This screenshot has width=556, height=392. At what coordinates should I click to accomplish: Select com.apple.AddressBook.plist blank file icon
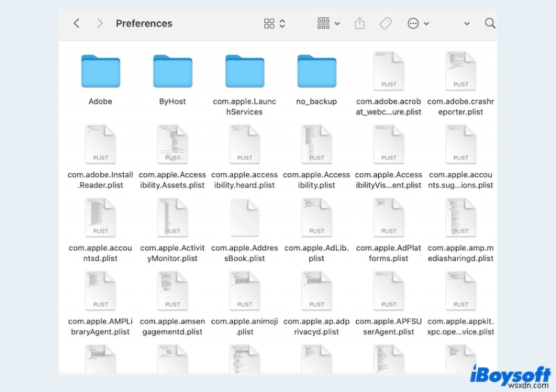tap(245, 218)
